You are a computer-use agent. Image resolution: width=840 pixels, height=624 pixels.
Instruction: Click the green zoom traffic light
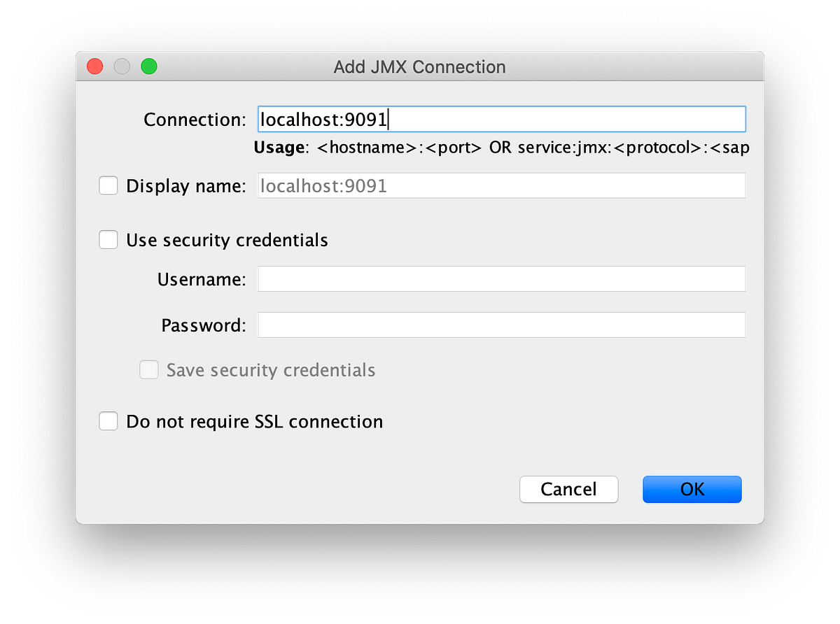(148, 66)
